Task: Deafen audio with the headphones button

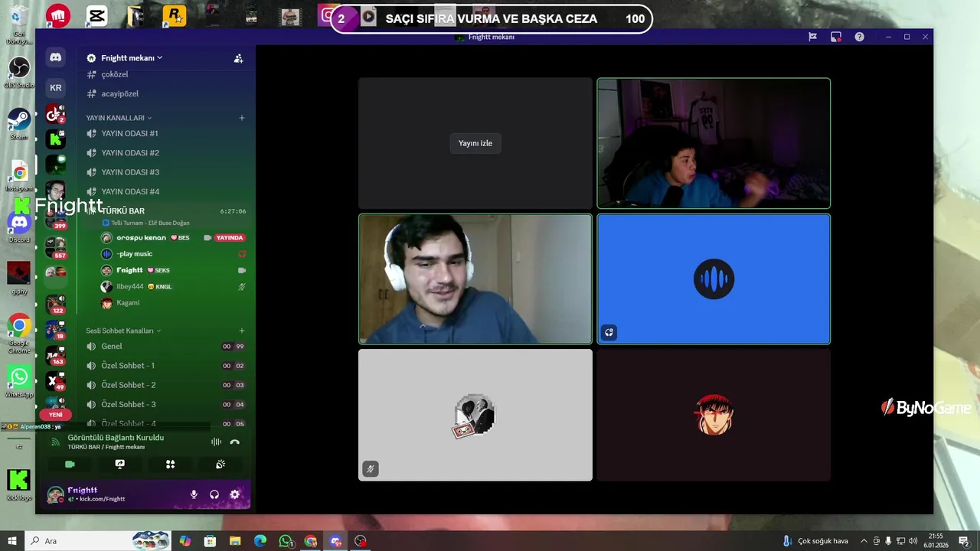Action: tap(214, 494)
